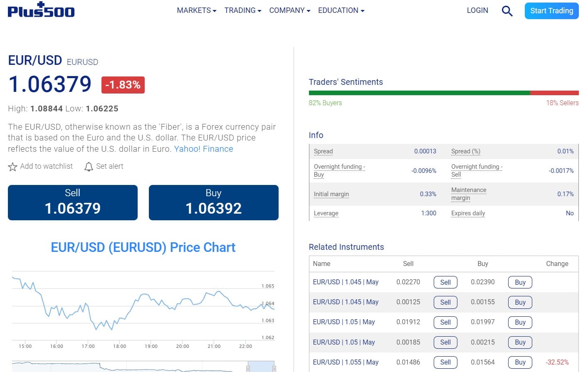Open the LOGIN page
Image resolution: width=588 pixels, height=372 pixels.
(477, 10)
